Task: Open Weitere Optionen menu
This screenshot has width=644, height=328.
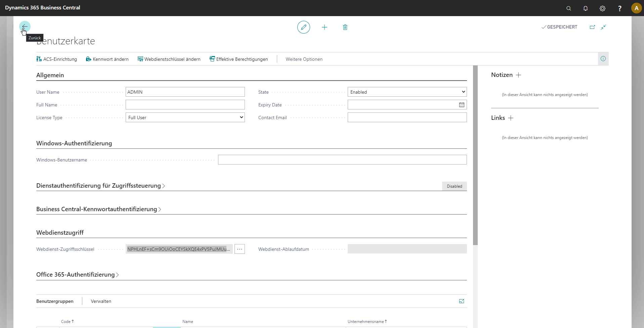Action: tap(304, 59)
